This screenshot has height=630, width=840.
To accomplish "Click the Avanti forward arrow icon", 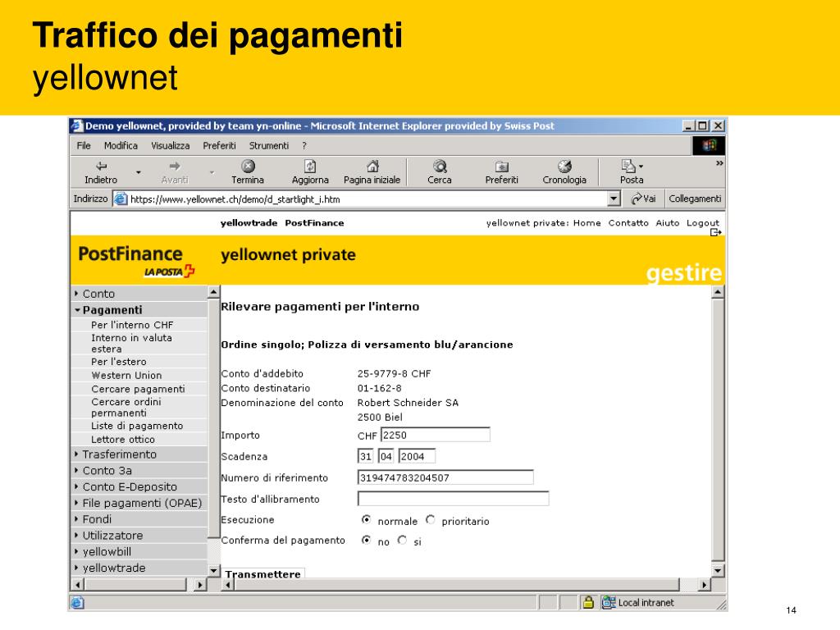I will (175, 167).
